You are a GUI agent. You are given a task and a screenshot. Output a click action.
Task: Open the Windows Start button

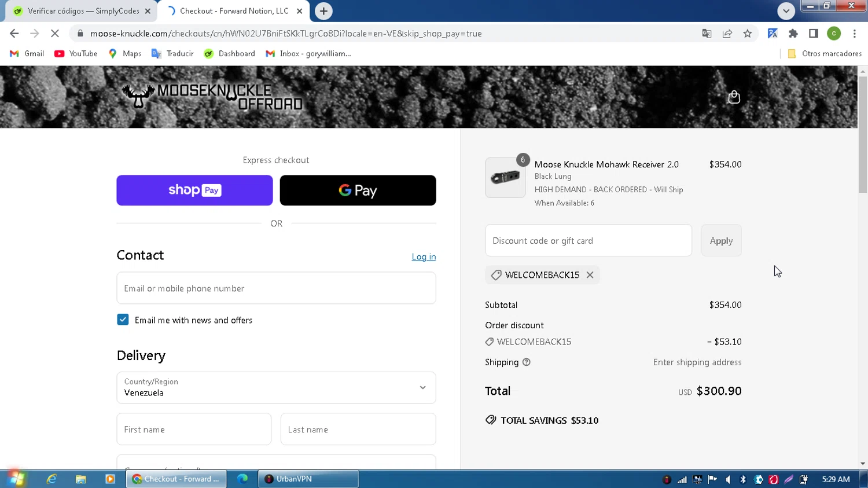click(x=16, y=479)
